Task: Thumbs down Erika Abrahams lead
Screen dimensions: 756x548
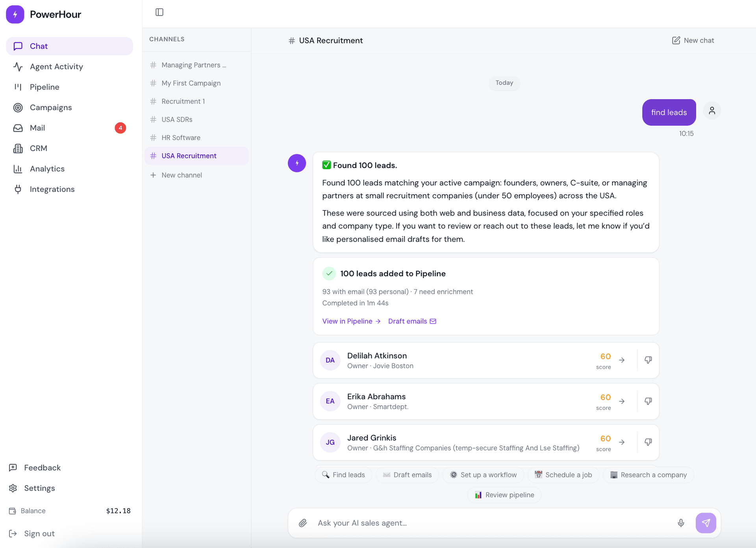Action: pyautogui.click(x=648, y=401)
